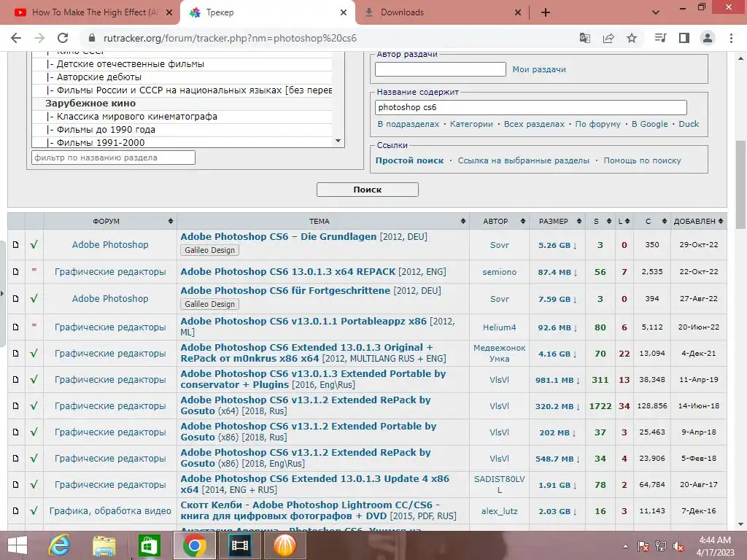Open a new tab with the plus button

(546, 12)
